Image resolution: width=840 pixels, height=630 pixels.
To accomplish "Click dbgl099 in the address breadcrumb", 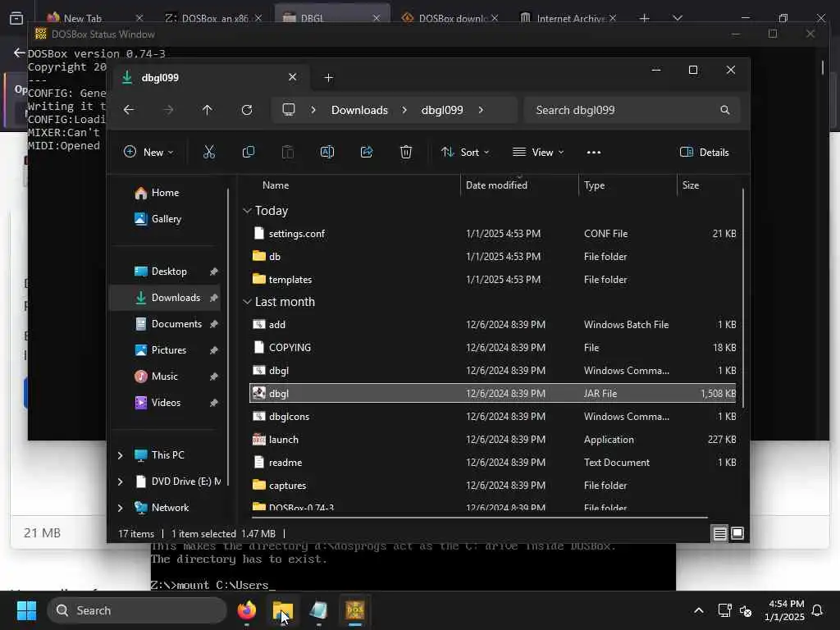I will point(442,110).
